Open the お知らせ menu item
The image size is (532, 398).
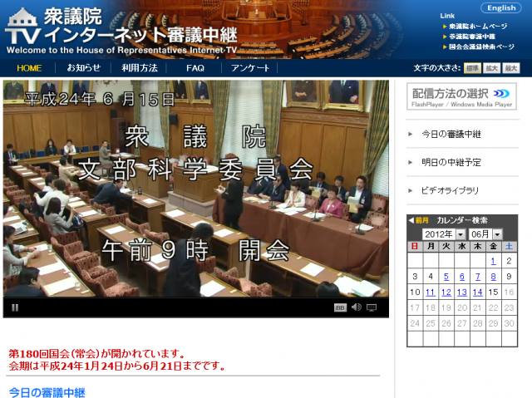coord(83,68)
